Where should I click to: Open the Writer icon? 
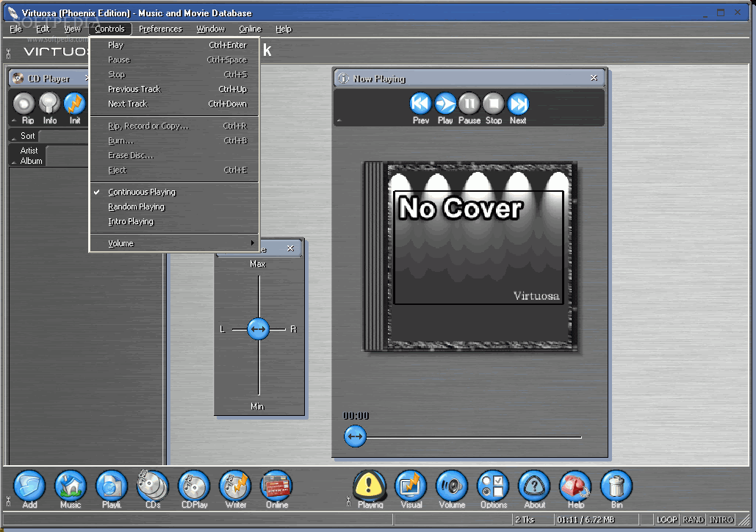[235, 490]
